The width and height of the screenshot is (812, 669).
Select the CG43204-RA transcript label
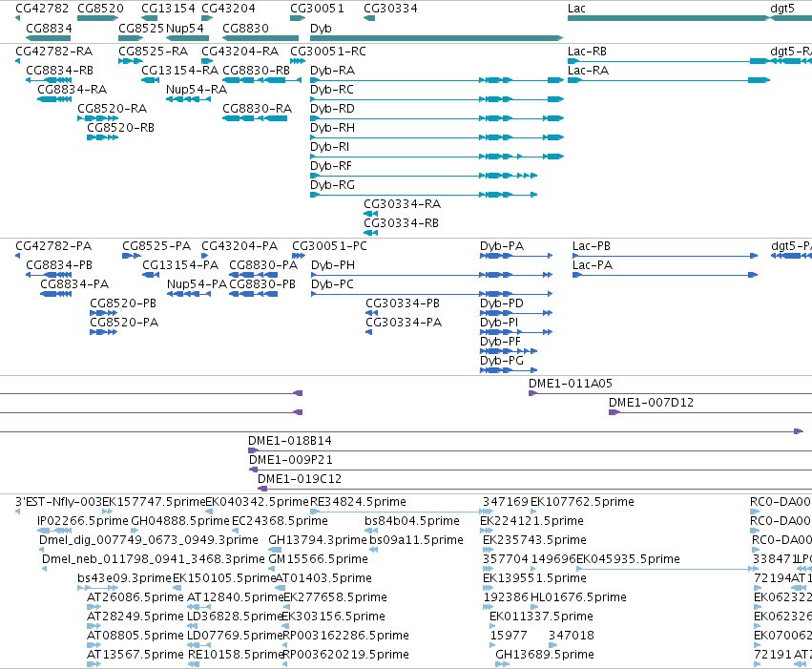(239, 52)
